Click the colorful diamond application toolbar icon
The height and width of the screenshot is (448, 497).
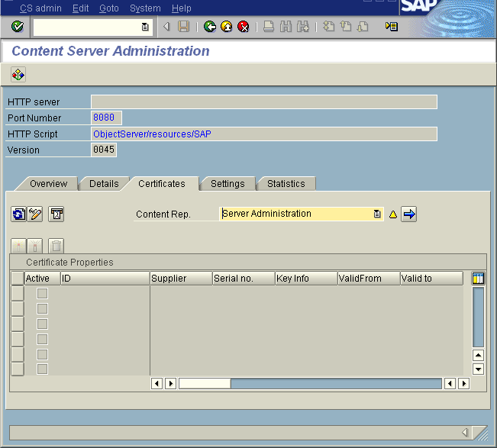[x=18, y=75]
